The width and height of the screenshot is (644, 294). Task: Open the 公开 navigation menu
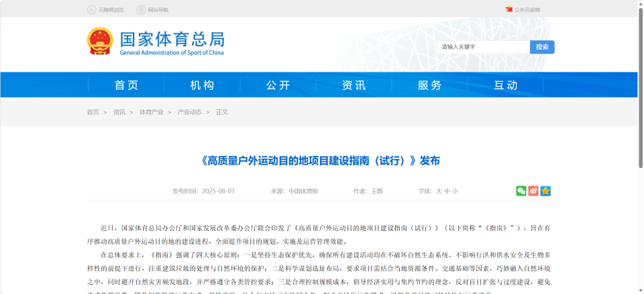(278, 85)
